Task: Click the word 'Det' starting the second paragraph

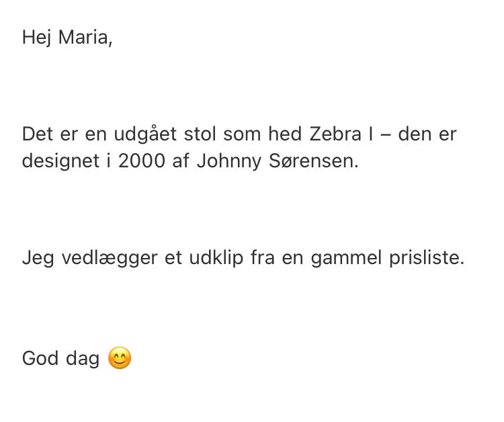Action: click(x=37, y=134)
